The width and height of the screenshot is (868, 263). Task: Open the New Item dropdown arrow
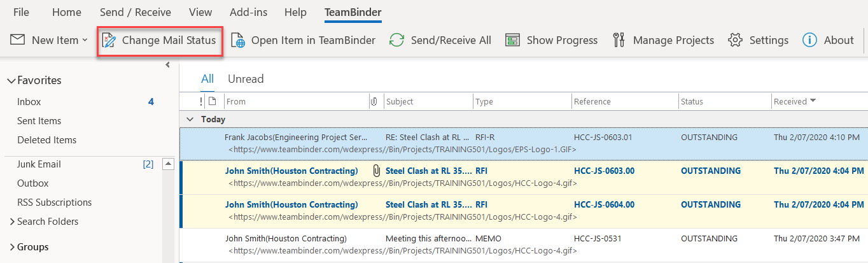(x=85, y=40)
